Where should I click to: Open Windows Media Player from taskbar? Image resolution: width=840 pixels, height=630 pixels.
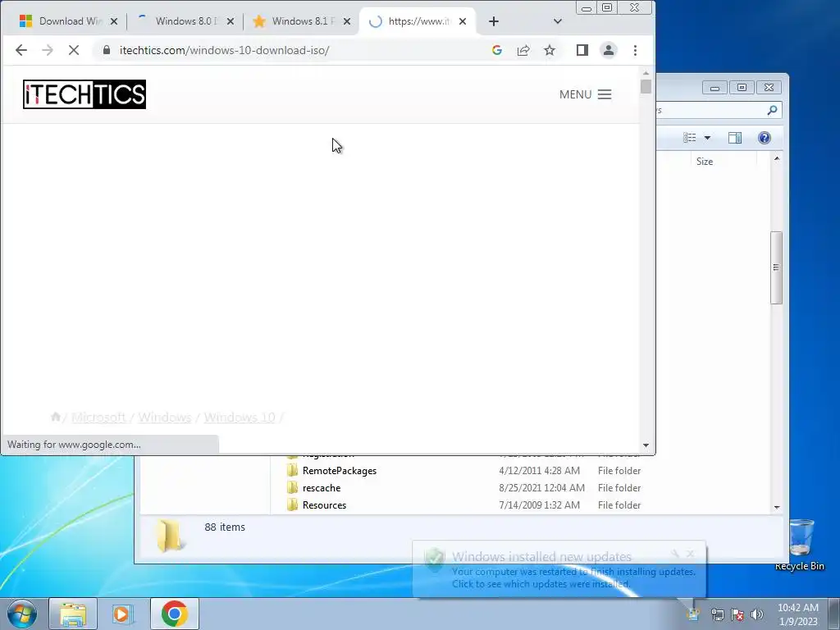pos(123,614)
